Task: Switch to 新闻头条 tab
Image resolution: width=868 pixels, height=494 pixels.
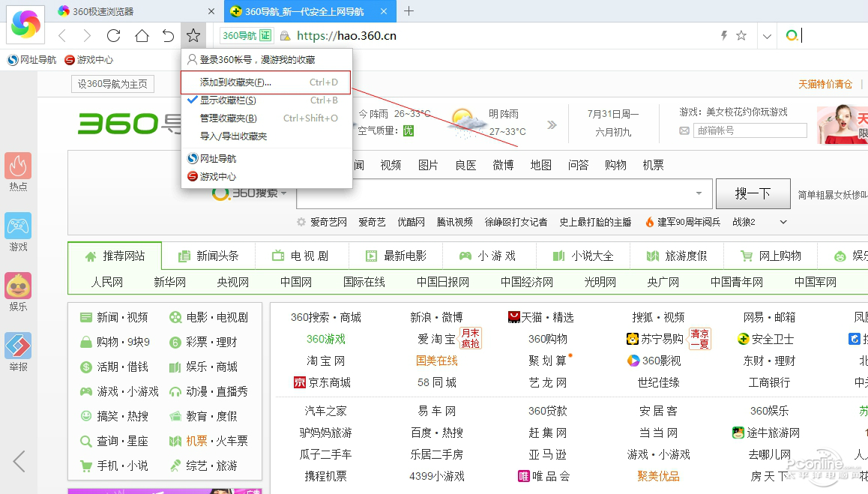Action: 208,256
